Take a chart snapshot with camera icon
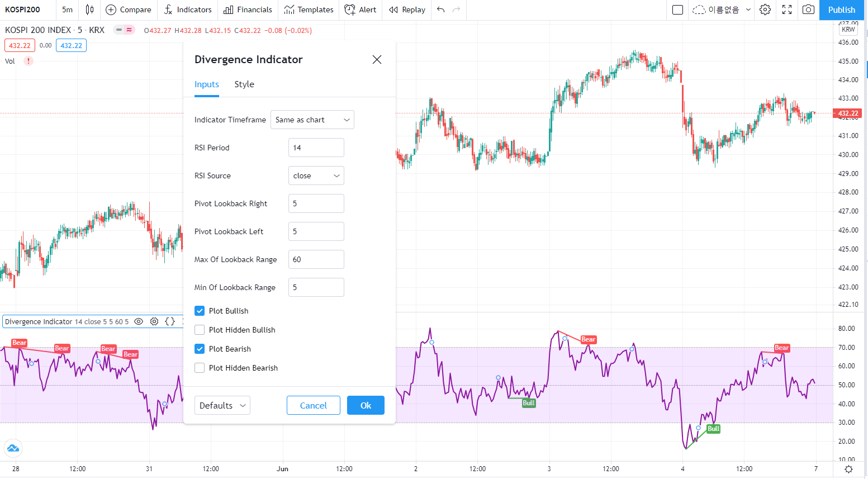Image resolution: width=868 pixels, height=479 pixels. tap(808, 10)
